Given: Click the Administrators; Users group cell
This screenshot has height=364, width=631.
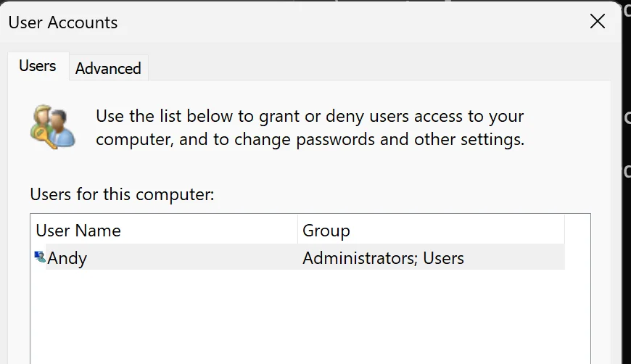Looking at the screenshot, I should (x=383, y=258).
